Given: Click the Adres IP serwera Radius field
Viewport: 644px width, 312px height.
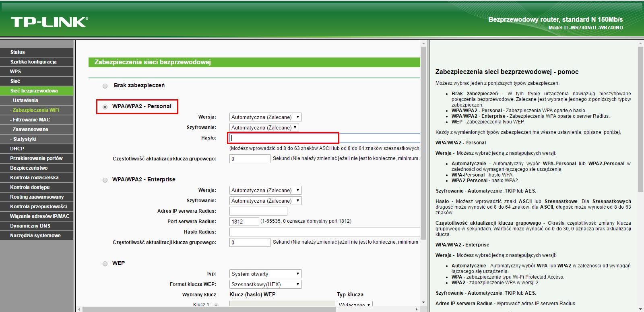Looking at the screenshot, I should tap(258, 211).
